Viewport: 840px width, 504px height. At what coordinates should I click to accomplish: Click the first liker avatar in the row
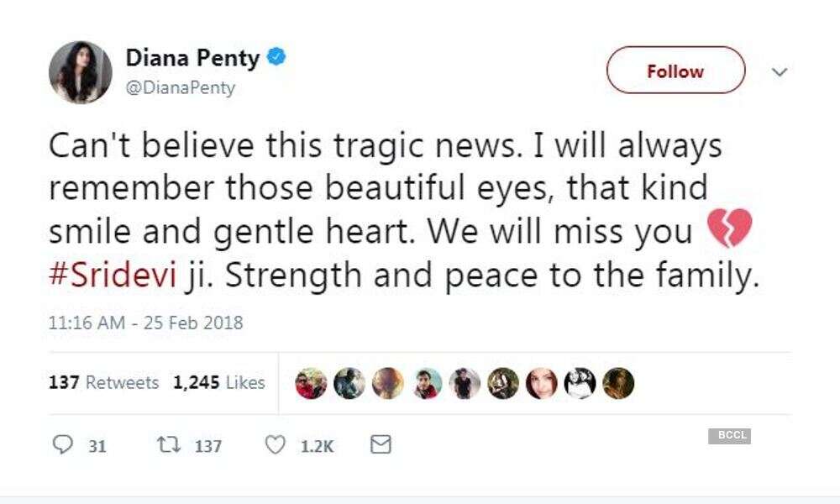tap(311, 383)
